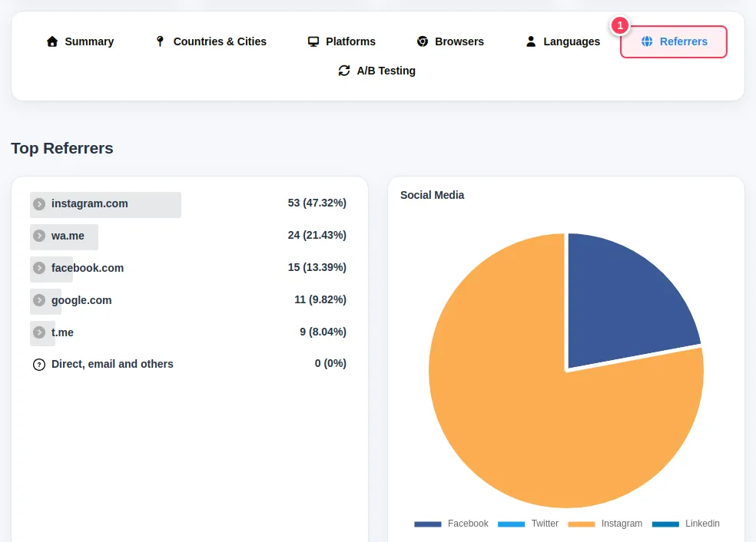
Task: Expand the t.me referrer chevron
Action: pos(39,332)
